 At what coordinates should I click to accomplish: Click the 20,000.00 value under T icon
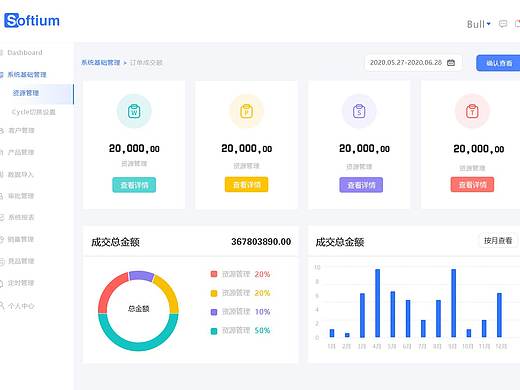479,149
